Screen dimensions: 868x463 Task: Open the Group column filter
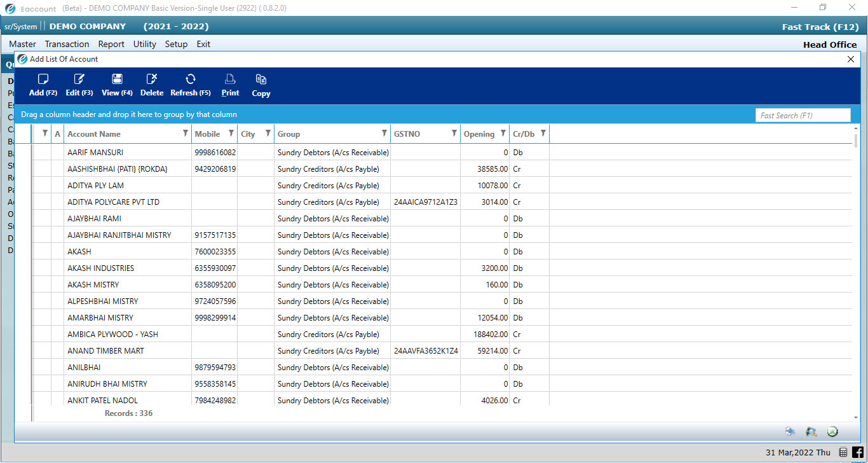click(x=385, y=134)
